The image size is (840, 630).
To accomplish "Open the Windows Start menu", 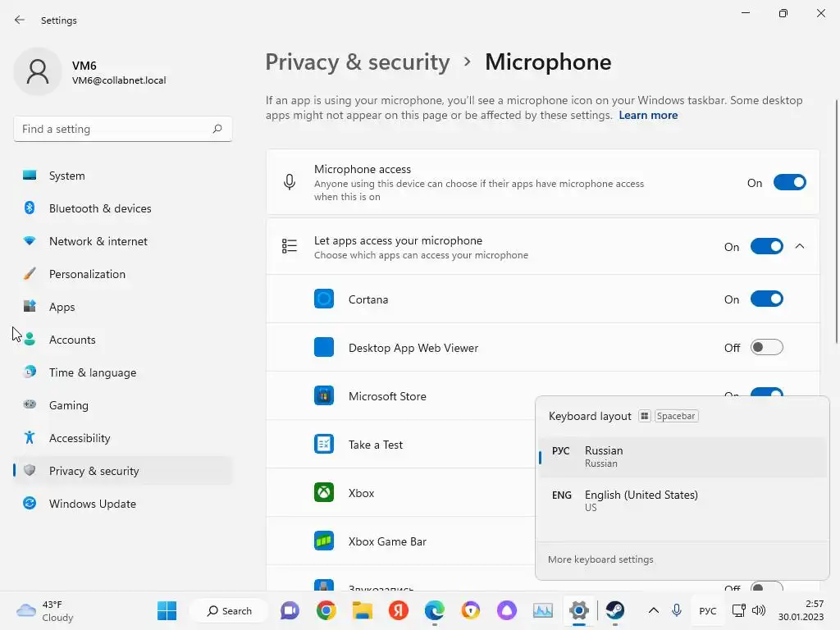I will pos(167,610).
